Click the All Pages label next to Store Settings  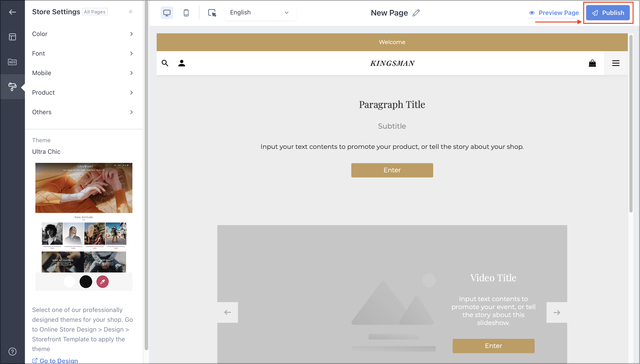[95, 12]
